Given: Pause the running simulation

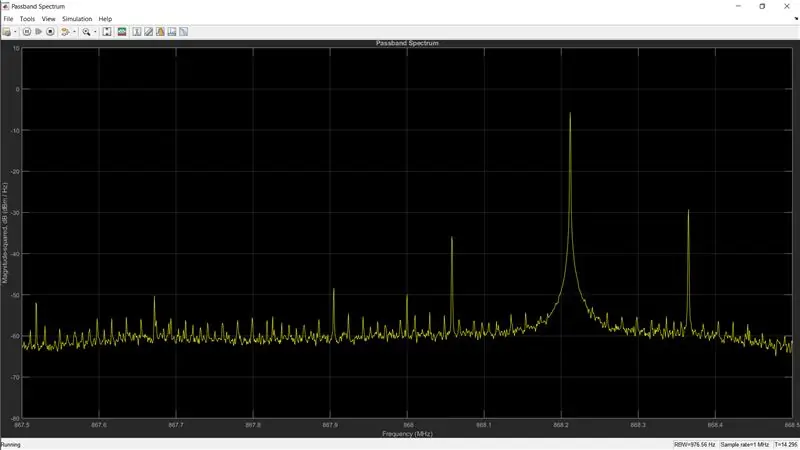Looking at the screenshot, I should [x=27, y=32].
